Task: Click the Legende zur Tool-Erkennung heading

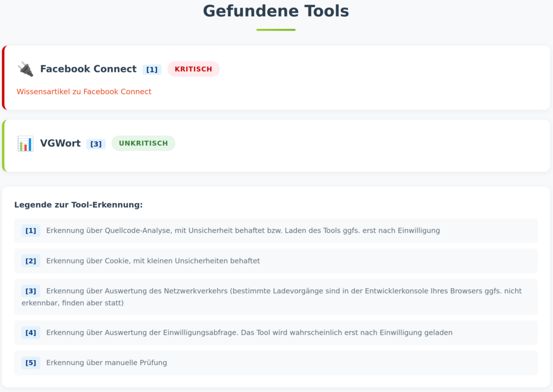Action: 78,205
